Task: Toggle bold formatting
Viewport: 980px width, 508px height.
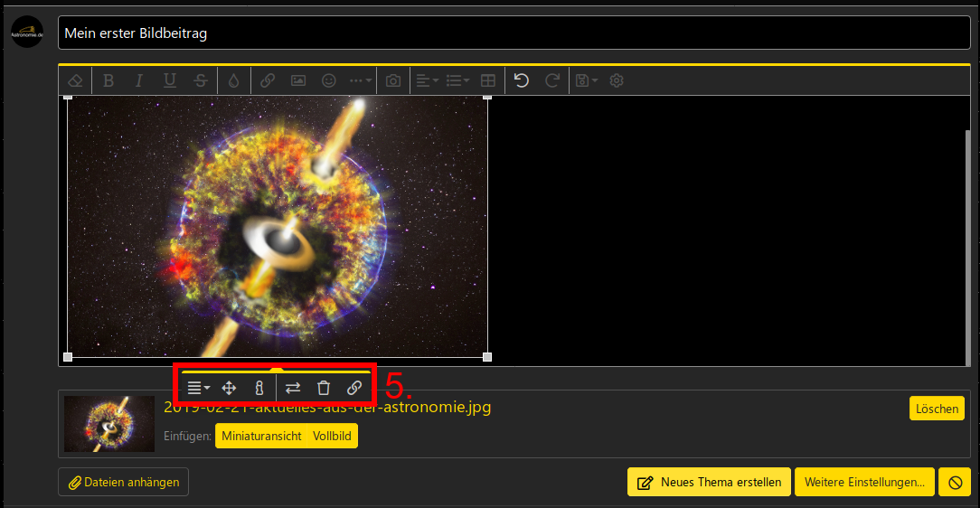Action: pos(108,80)
